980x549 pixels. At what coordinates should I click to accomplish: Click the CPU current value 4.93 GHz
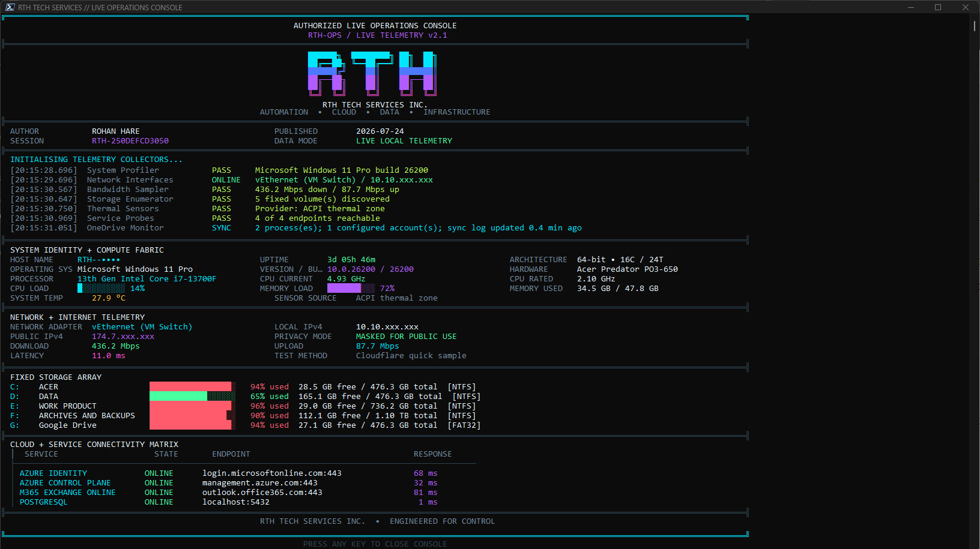click(346, 279)
